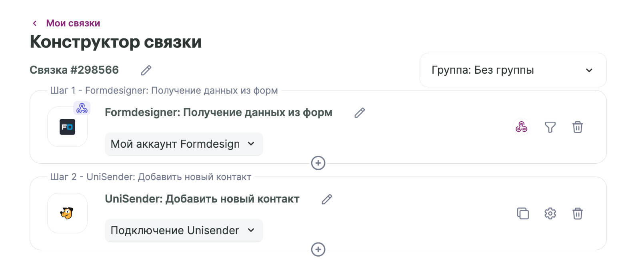Open the Подключение Unisender dropdown
The width and height of the screenshot is (644, 277).
184,231
